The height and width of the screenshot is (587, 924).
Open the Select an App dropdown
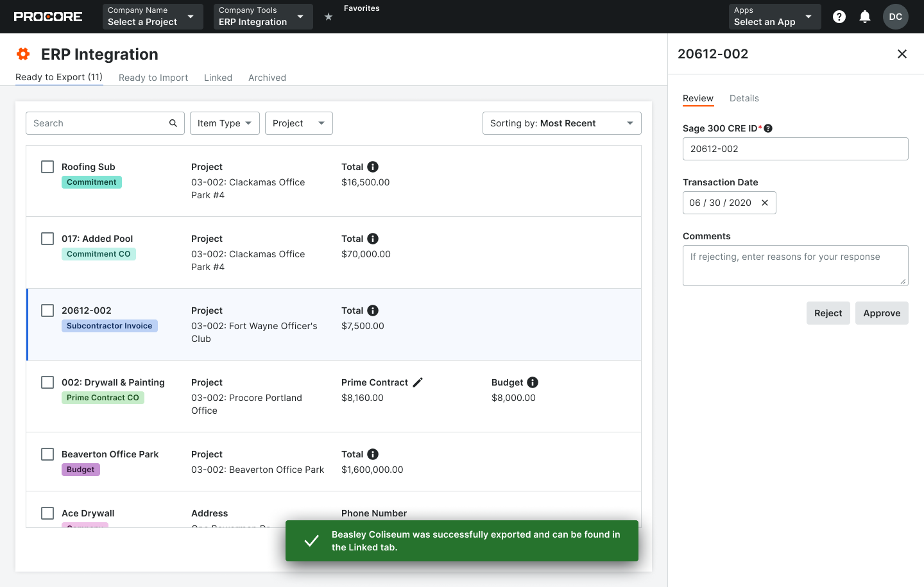775,17
